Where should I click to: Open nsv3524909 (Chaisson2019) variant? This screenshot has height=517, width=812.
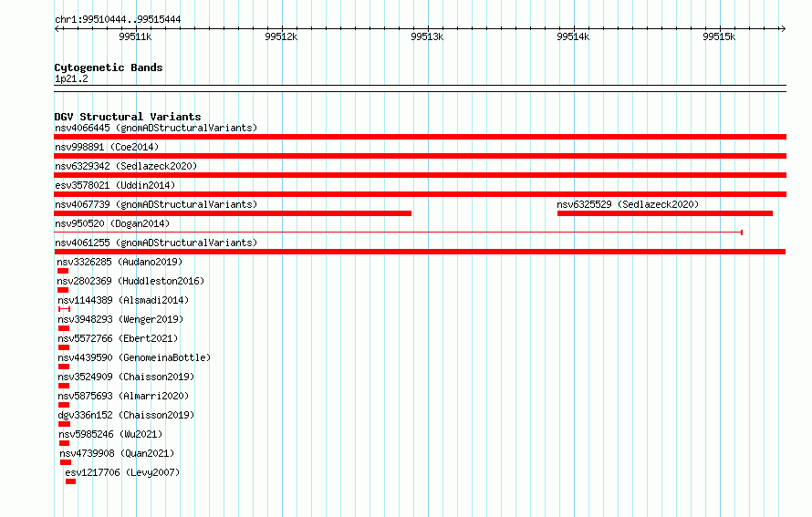point(126,377)
